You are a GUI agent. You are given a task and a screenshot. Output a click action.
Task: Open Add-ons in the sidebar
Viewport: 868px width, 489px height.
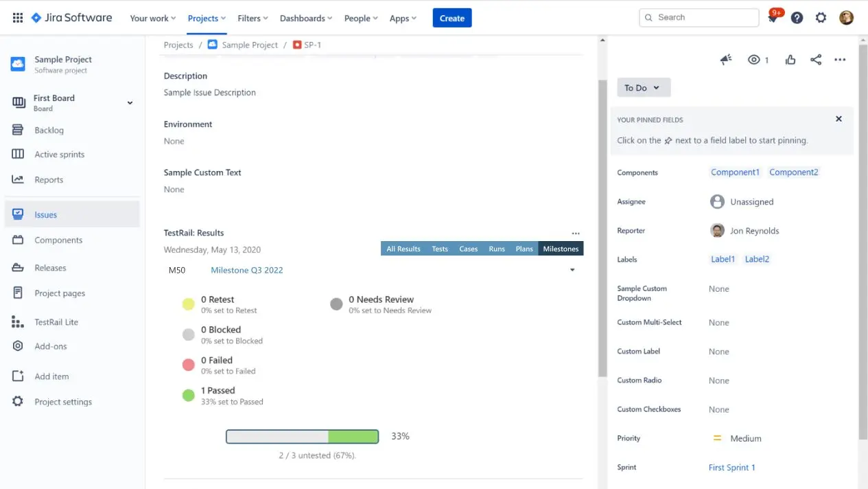click(72, 346)
